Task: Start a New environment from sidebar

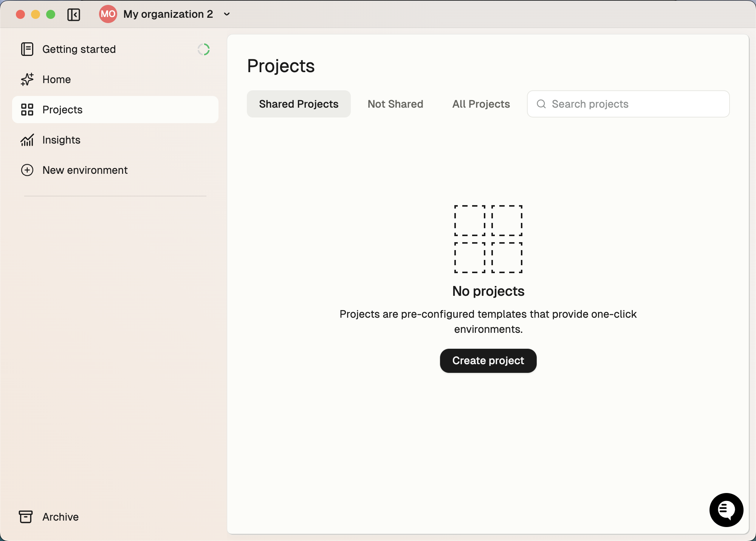Action: click(115, 170)
